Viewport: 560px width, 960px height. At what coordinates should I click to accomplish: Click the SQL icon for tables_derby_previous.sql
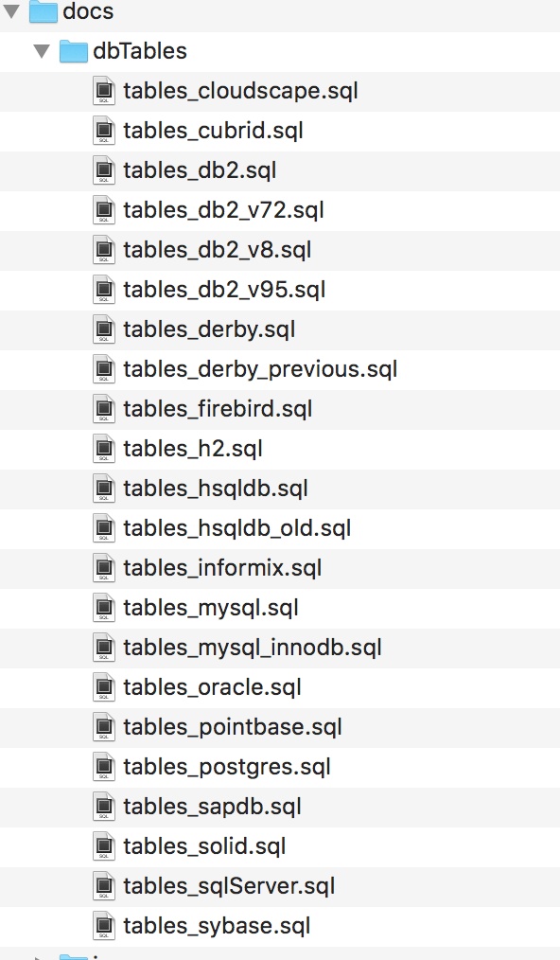(x=104, y=370)
